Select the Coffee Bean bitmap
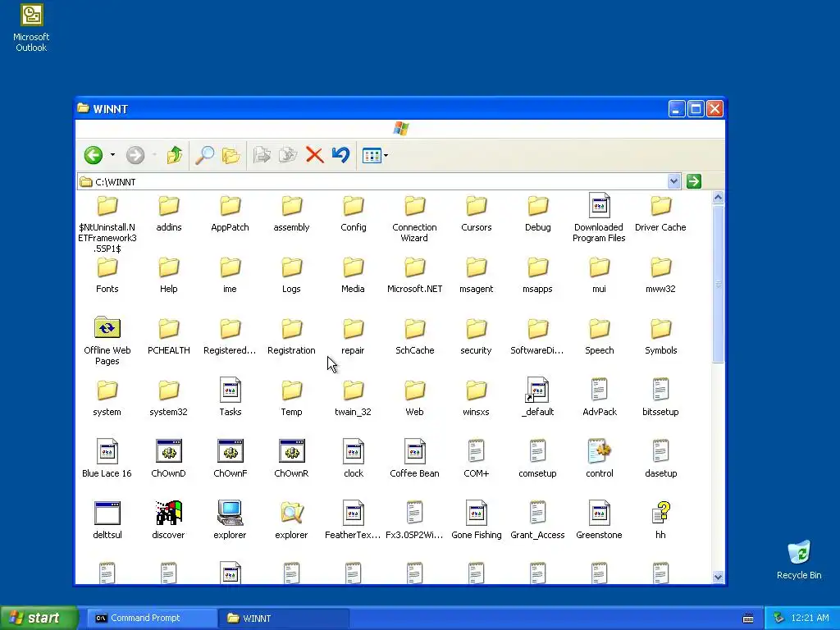The height and width of the screenshot is (630, 840). coord(414,459)
